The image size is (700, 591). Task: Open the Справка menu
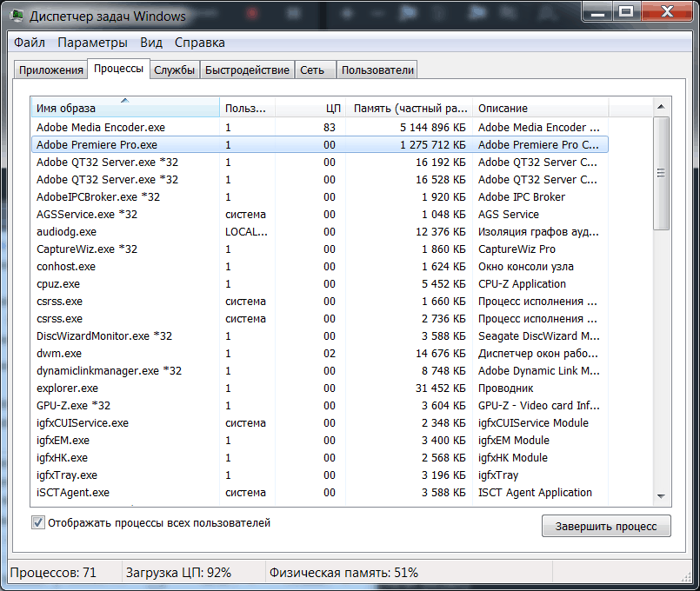pos(199,43)
